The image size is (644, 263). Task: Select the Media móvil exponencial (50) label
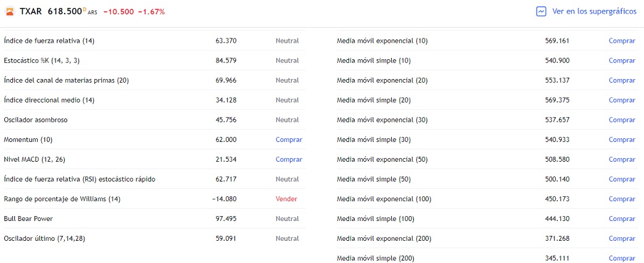tap(382, 159)
